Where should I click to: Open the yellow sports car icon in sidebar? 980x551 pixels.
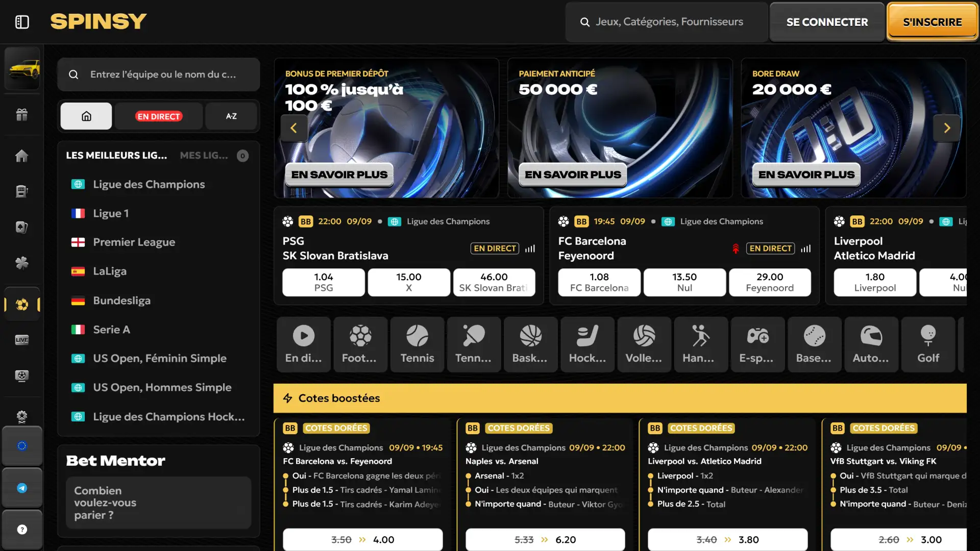tap(22, 69)
